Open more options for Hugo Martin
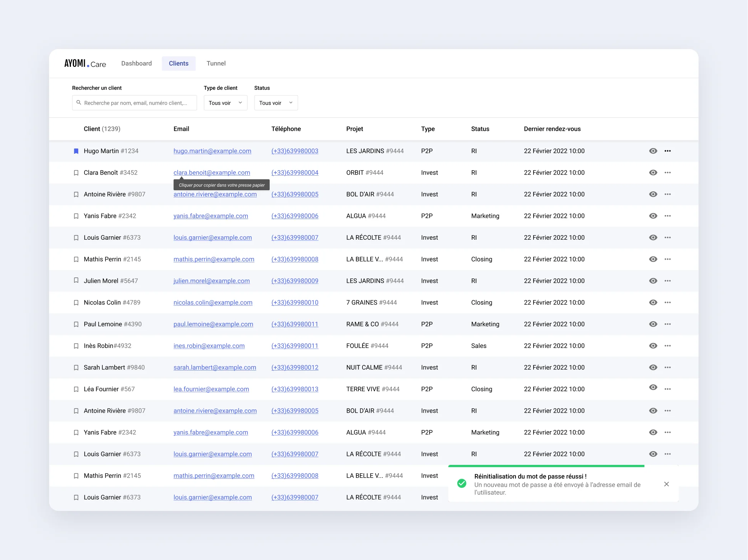The height and width of the screenshot is (560, 748). coord(667,151)
